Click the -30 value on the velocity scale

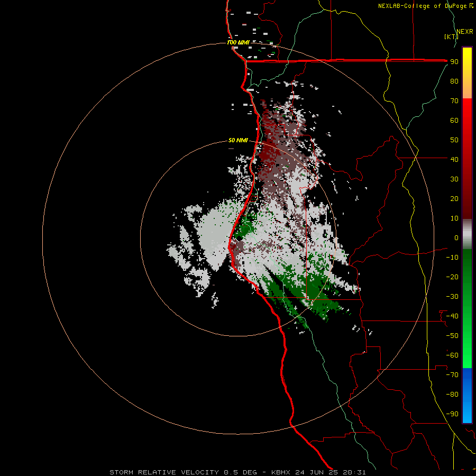452,297
